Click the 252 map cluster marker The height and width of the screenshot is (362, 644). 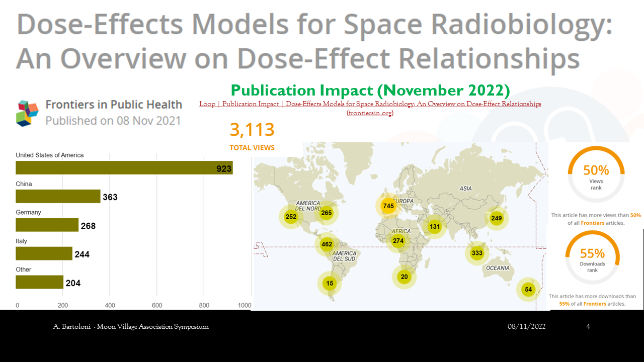point(291,217)
